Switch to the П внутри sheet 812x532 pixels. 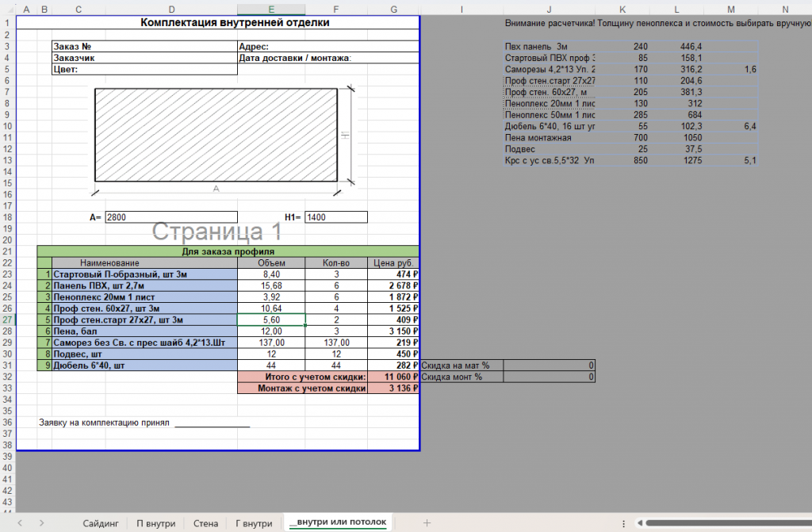click(156, 524)
